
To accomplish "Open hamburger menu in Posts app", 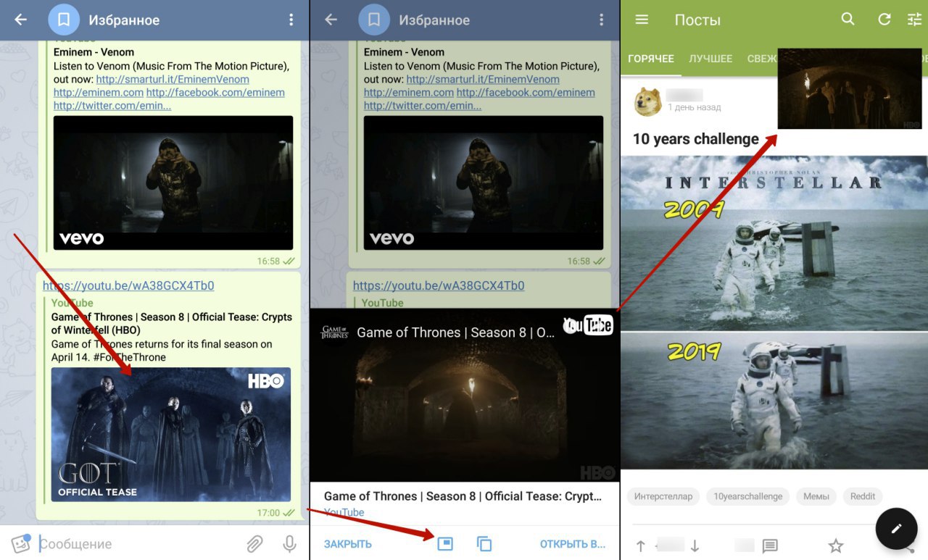I will click(642, 20).
